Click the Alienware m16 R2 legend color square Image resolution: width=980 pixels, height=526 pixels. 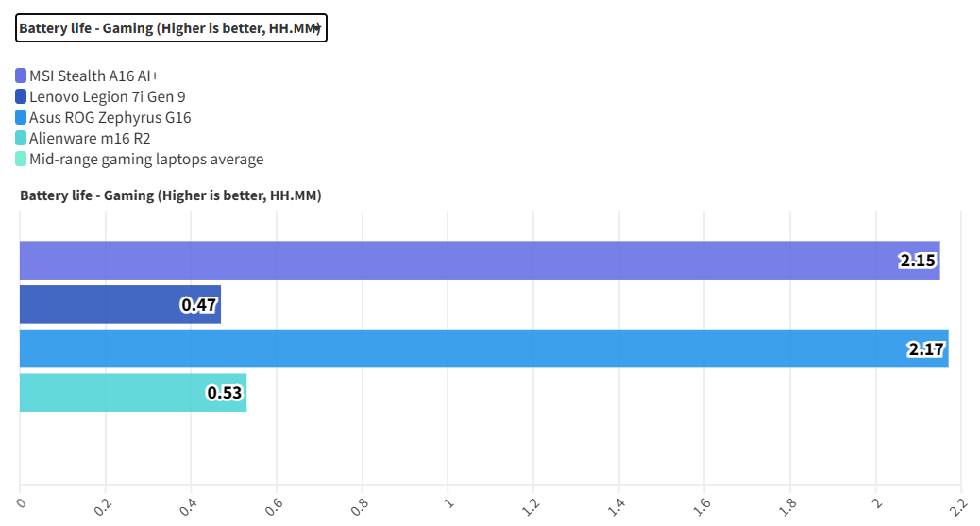[x=21, y=138]
